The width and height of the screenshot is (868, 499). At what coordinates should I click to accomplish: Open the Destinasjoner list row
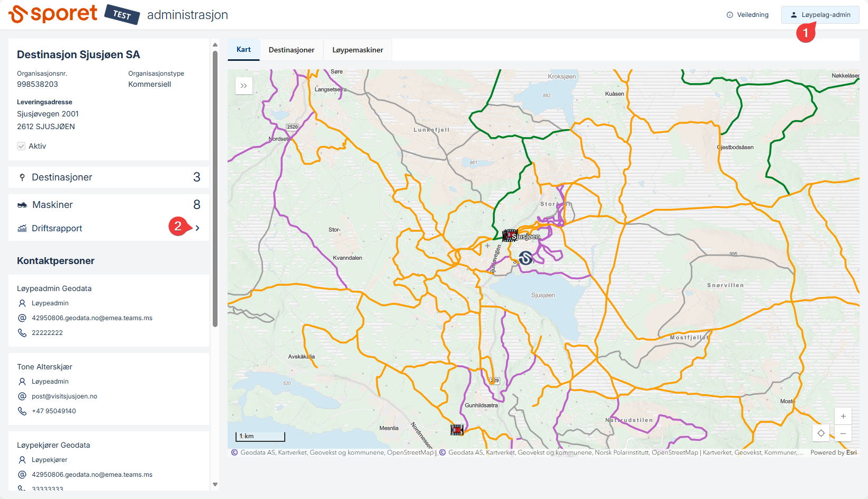pos(108,177)
